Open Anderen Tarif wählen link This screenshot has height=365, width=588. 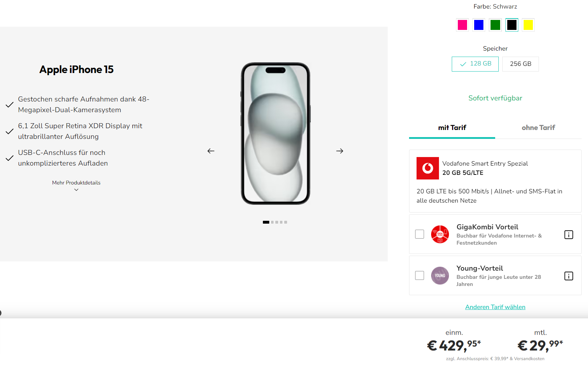click(495, 307)
